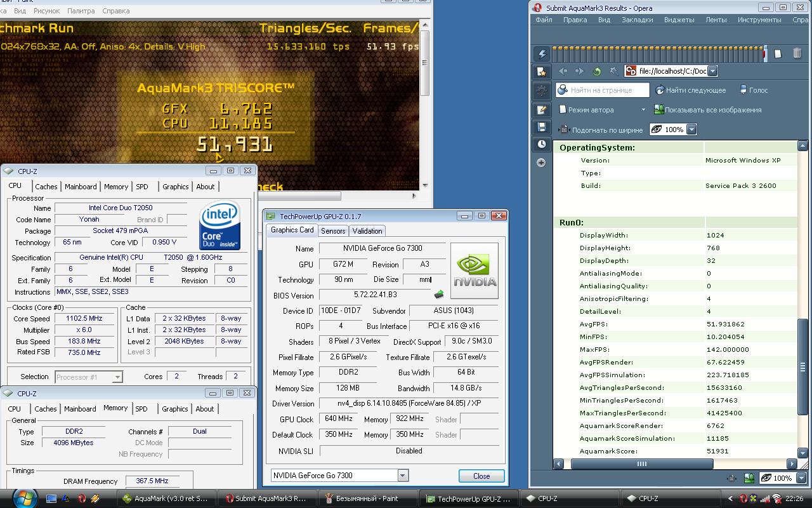Open the Bookmarks (Закладки) menu in Opera
Viewport: 812px width, 508px height.
pyautogui.click(x=637, y=20)
